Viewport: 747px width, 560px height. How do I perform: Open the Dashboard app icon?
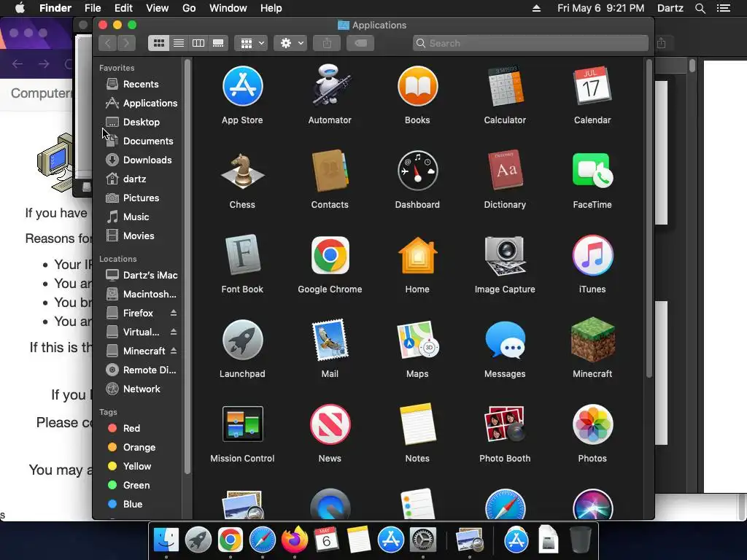coord(417,171)
